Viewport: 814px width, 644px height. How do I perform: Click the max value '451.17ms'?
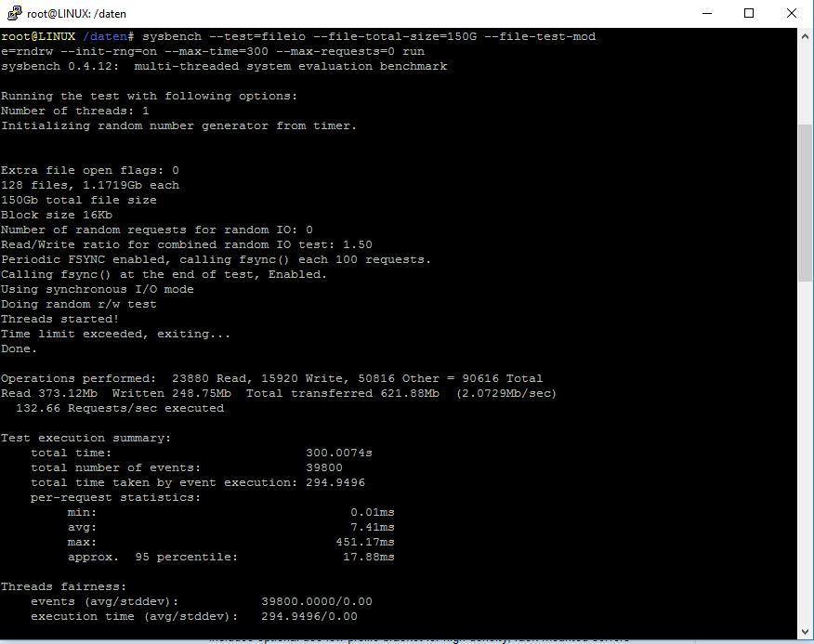coord(365,542)
